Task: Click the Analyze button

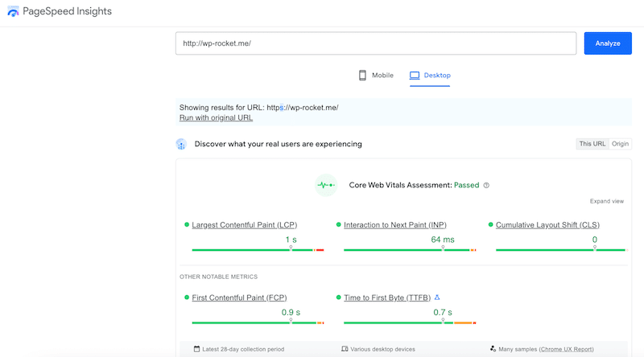Action: [x=608, y=43]
